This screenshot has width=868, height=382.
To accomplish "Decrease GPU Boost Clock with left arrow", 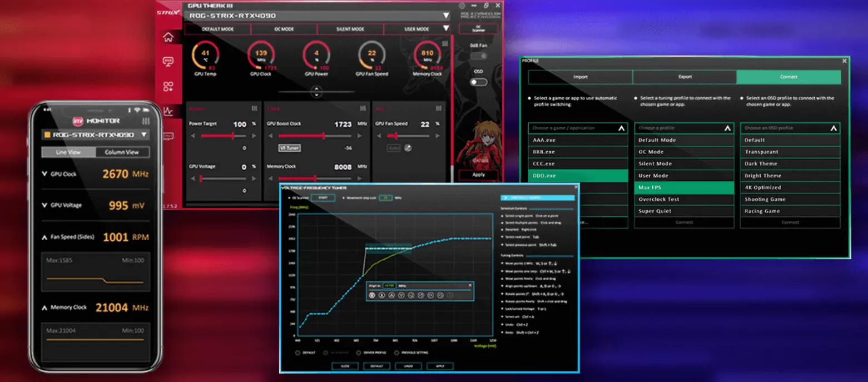I will pyautogui.click(x=271, y=136).
